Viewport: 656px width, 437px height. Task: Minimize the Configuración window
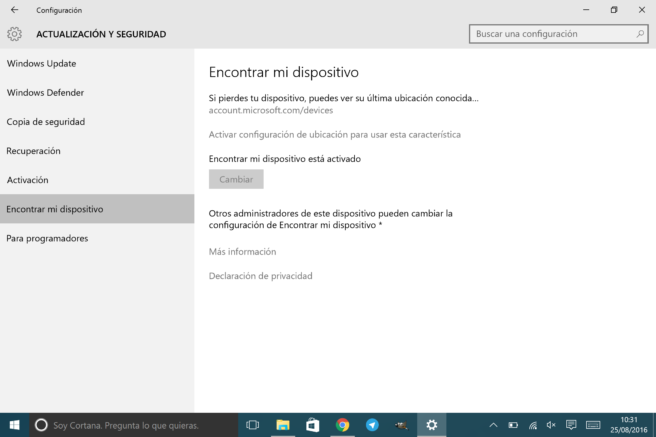(586, 10)
